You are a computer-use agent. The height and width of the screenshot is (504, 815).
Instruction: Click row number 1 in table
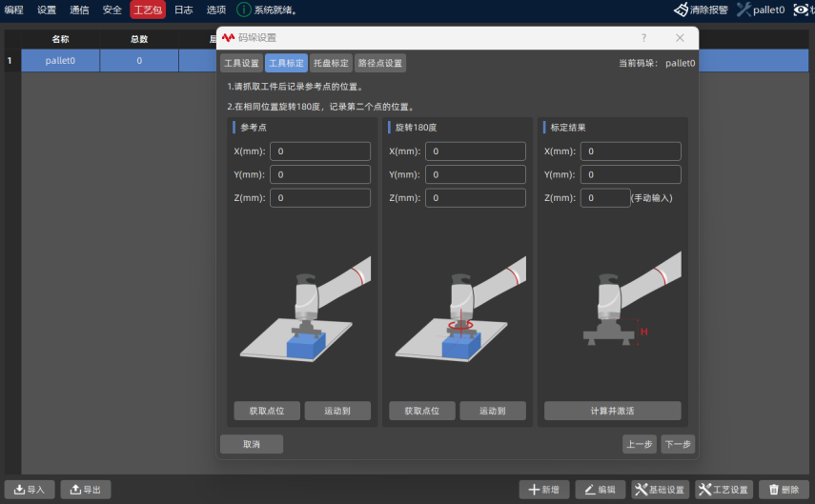(x=10, y=61)
